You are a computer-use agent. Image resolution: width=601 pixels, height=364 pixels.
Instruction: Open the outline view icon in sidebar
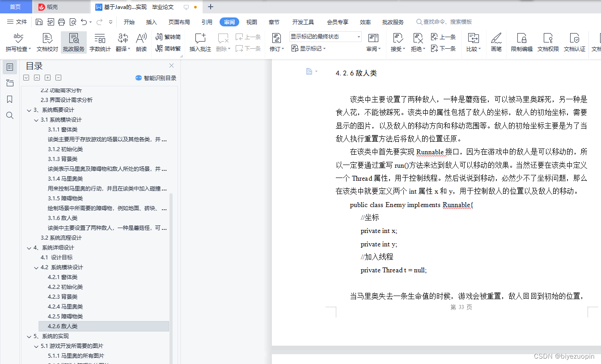(10, 67)
